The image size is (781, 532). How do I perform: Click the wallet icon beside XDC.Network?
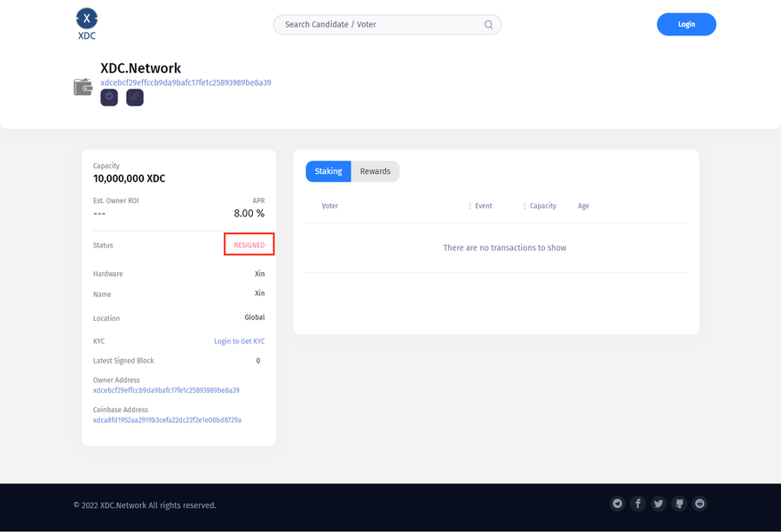(83, 87)
